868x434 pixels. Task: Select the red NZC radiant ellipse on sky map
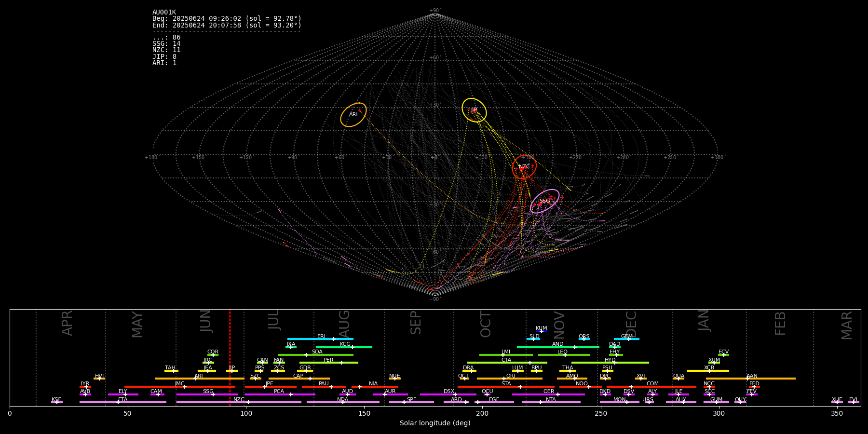click(x=524, y=167)
